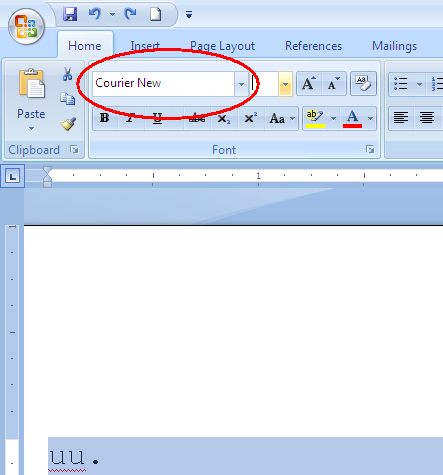
Task: Open the Insert tab
Action: point(145,46)
